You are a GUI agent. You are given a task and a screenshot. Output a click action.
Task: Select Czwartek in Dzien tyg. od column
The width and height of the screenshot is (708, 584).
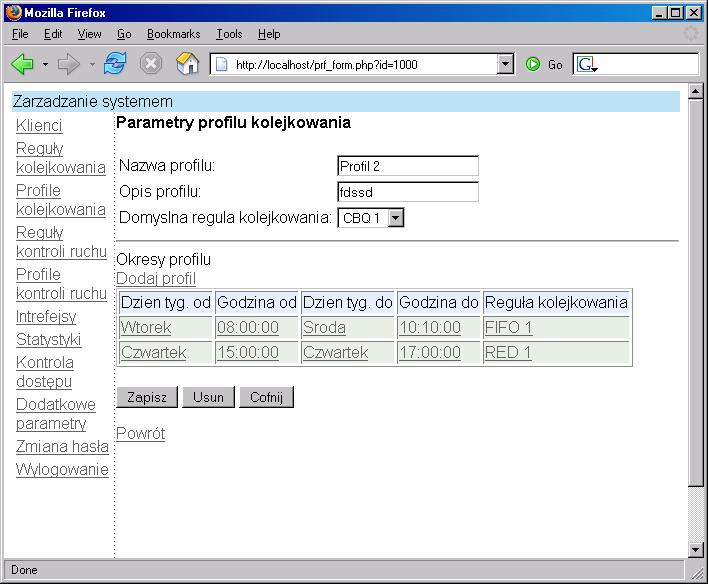click(x=153, y=352)
